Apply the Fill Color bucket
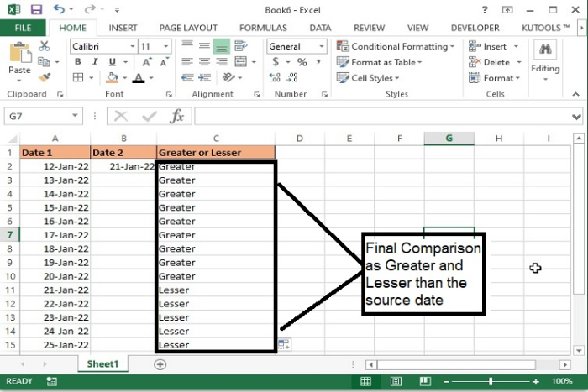 pyautogui.click(x=112, y=77)
